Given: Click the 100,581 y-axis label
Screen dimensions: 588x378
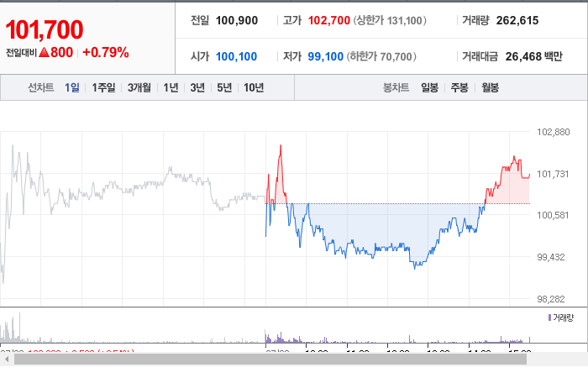Looking at the screenshot, I should tap(553, 215).
